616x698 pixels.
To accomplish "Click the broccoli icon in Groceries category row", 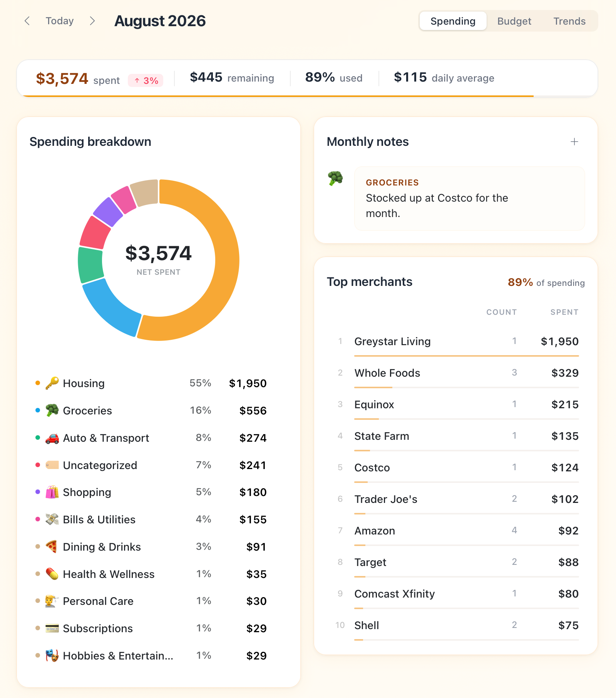I will 52,411.
